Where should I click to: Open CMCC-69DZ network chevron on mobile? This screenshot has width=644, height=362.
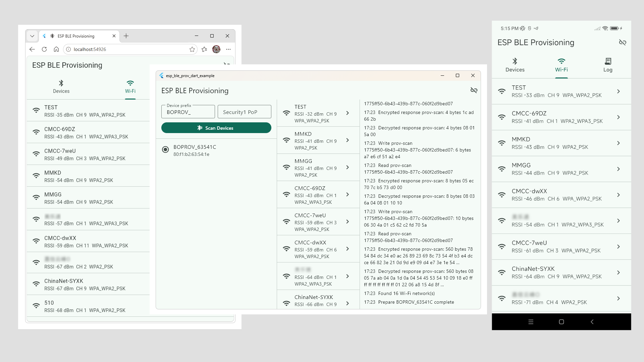619,117
